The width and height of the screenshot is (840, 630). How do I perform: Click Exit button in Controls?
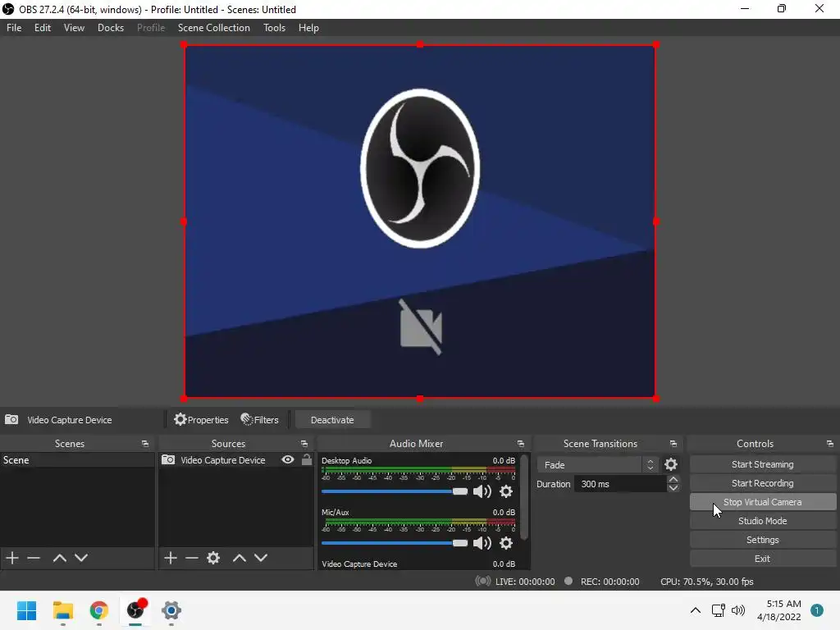[763, 559]
